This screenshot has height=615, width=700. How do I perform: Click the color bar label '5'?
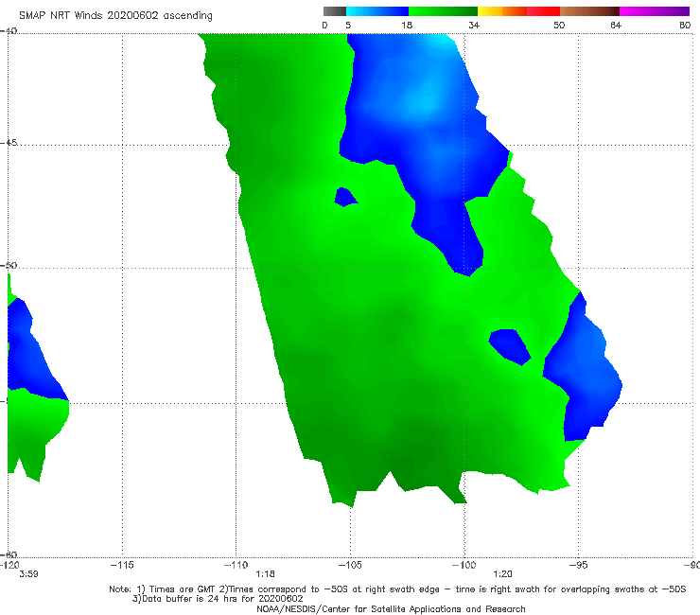coord(348,25)
